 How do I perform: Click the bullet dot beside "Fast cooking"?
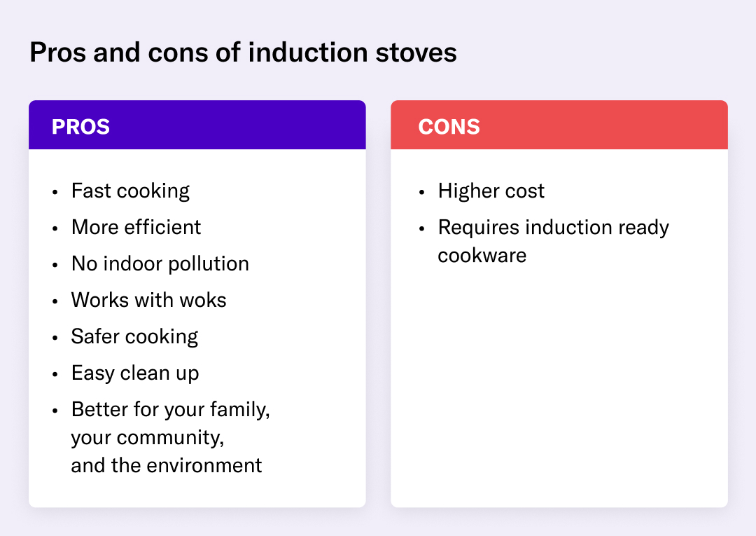pyautogui.click(x=55, y=192)
